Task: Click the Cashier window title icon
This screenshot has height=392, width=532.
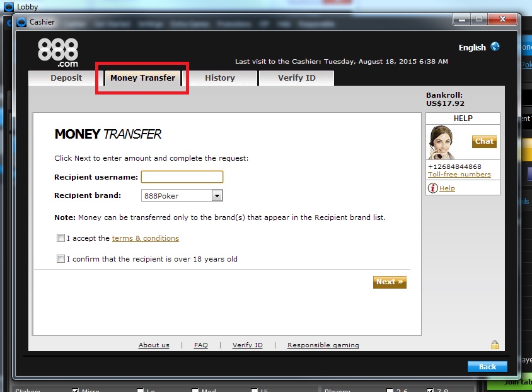Action: click(x=21, y=23)
